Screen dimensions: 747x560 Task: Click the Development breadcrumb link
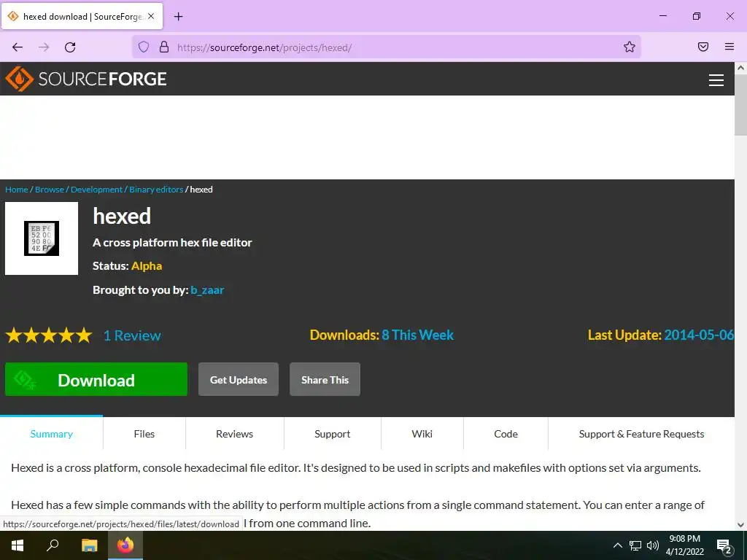[97, 190]
